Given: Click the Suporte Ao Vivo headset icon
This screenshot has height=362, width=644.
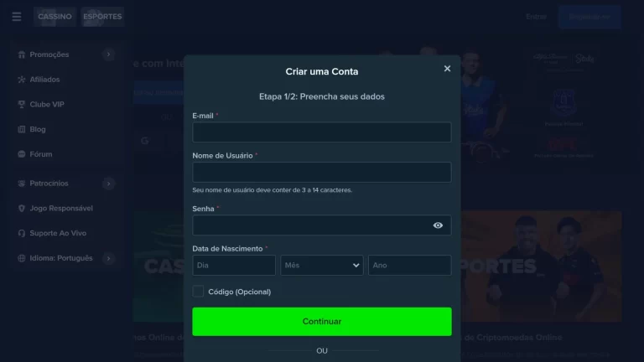Looking at the screenshot, I should 21,233.
